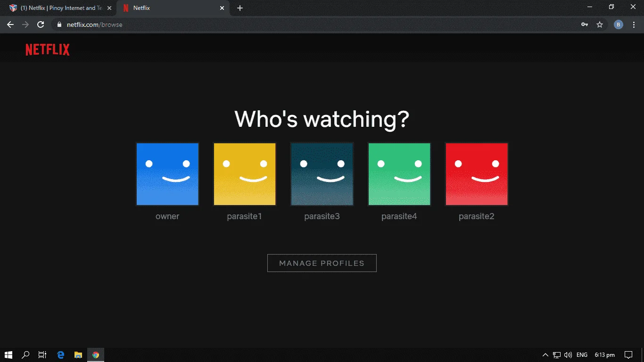644x362 pixels.
Task: Click the 'parasite4' profile name
Action: [399, 216]
